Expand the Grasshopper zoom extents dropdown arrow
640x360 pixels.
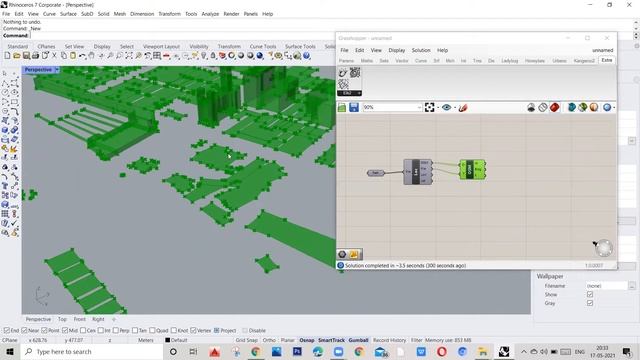tap(438, 107)
